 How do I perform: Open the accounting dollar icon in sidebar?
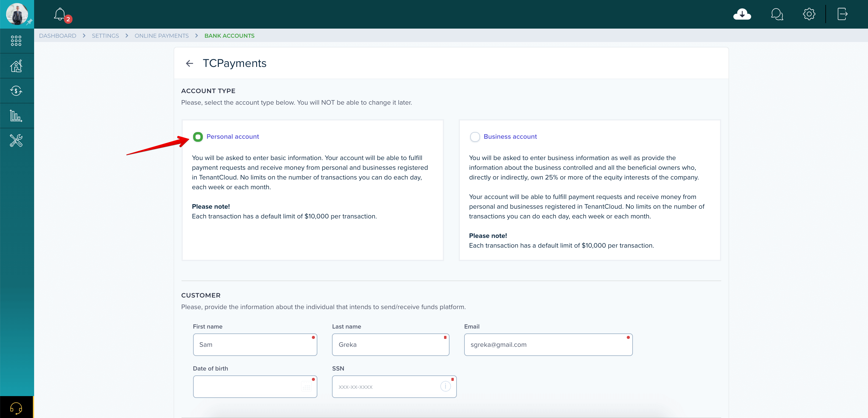tap(16, 91)
